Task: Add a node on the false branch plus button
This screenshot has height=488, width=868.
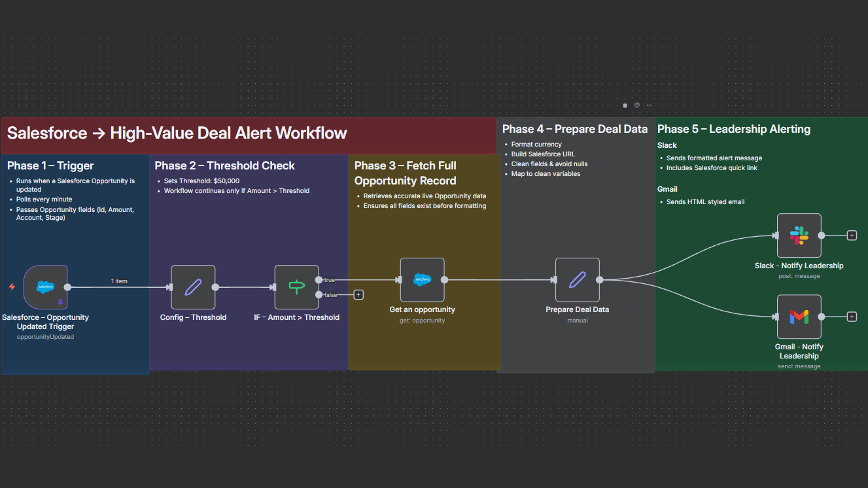Action: [x=358, y=294]
